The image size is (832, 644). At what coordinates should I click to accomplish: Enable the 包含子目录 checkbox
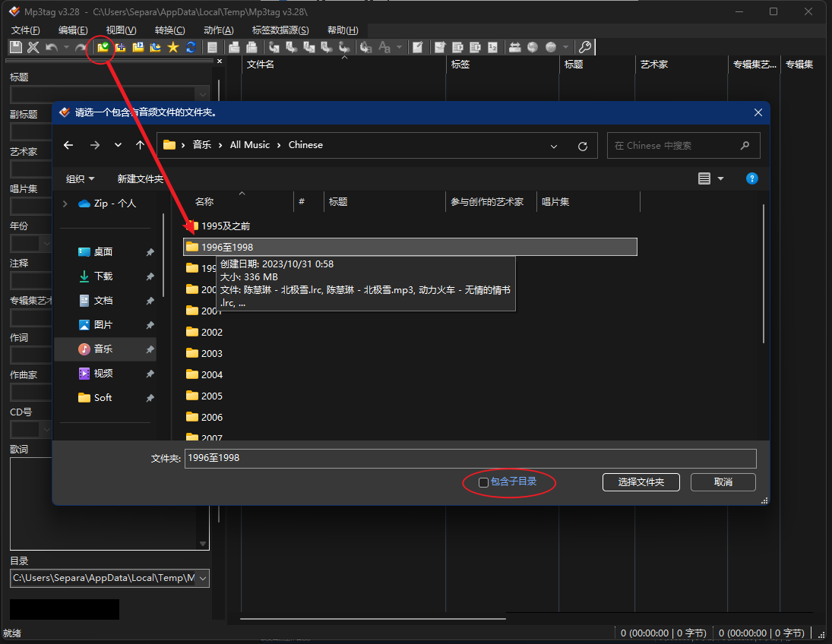coord(483,482)
